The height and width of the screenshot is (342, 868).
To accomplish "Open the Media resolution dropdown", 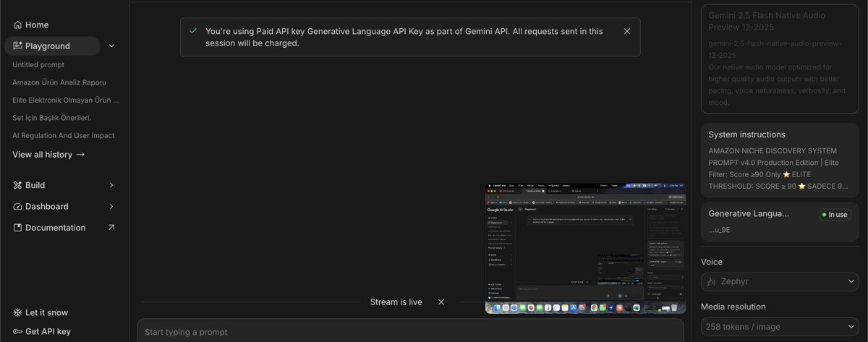I will pos(780,326).
